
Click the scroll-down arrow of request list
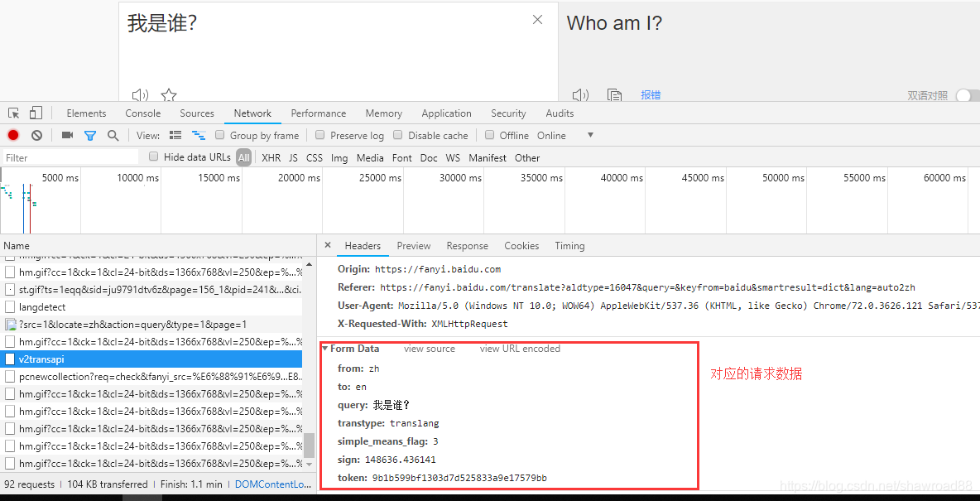(309, 465)
